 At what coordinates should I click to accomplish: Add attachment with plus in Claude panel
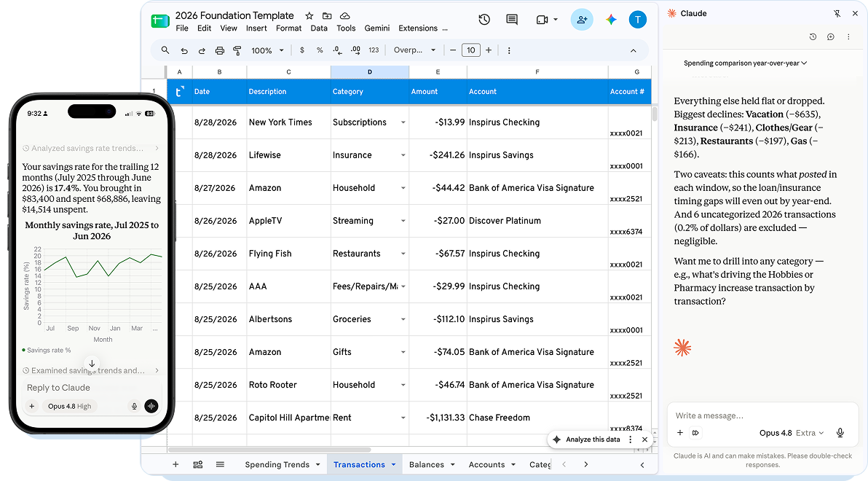680,433
